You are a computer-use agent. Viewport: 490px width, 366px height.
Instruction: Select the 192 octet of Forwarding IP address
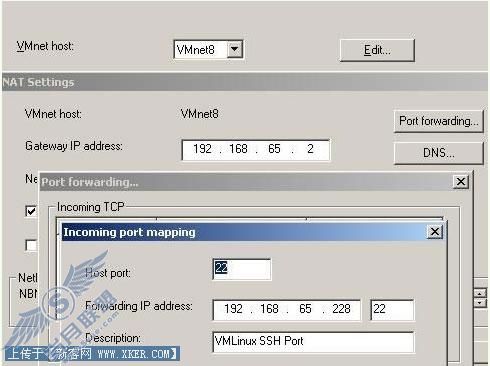[233, 309]
